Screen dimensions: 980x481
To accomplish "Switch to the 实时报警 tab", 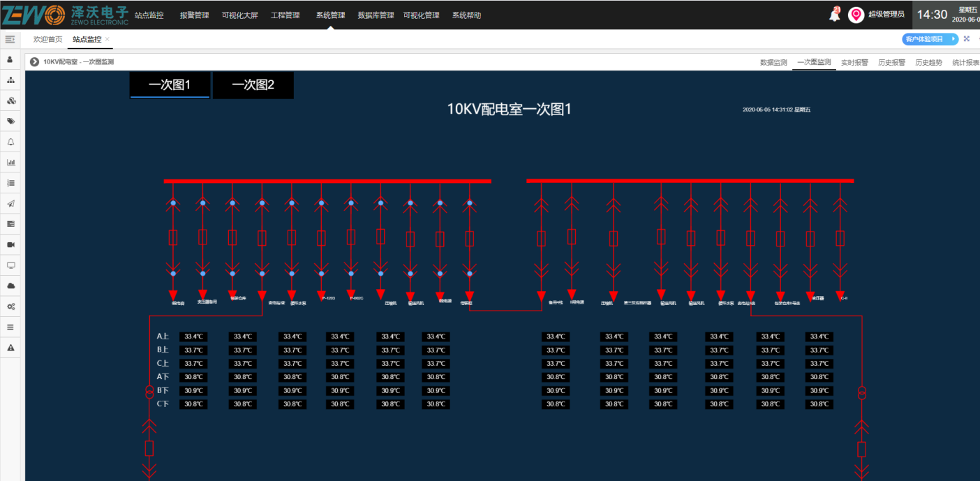I will coord(854,62).
